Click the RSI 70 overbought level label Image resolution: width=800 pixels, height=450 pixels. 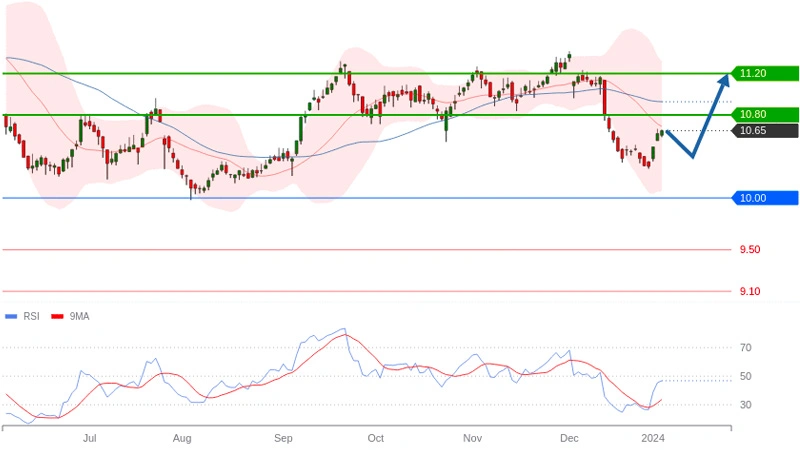(746, 348)
